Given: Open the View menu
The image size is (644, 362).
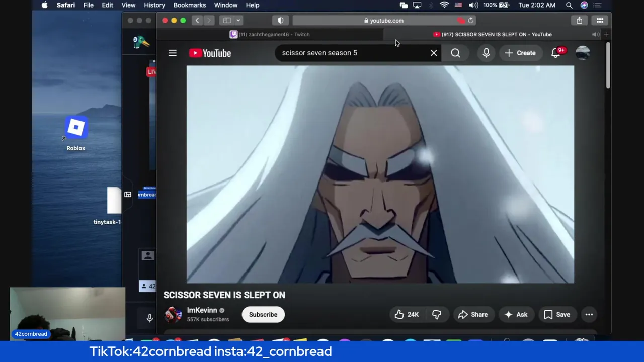Looking at the screenshot, I should coord(128,5).
